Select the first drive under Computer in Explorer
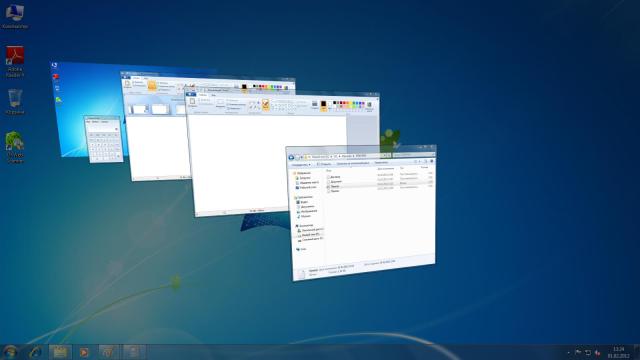Screen dimensions: 640x360 (x=311, y=230)
